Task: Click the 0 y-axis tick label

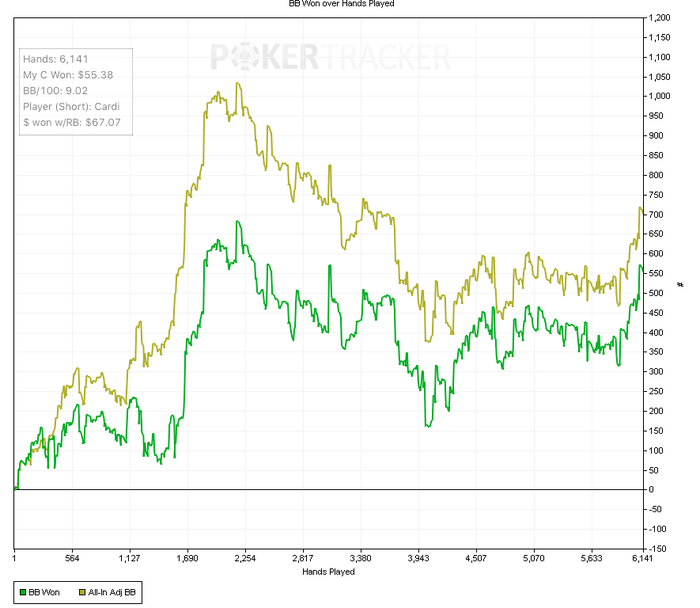Action: point(651,490)
